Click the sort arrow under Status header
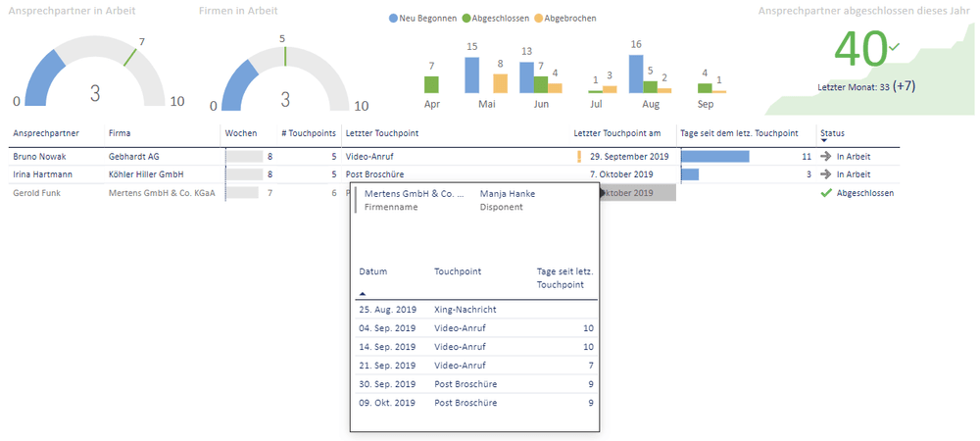The width and height of the screenshot is (980, 441). pyautogui.click(x=824, y=141)
